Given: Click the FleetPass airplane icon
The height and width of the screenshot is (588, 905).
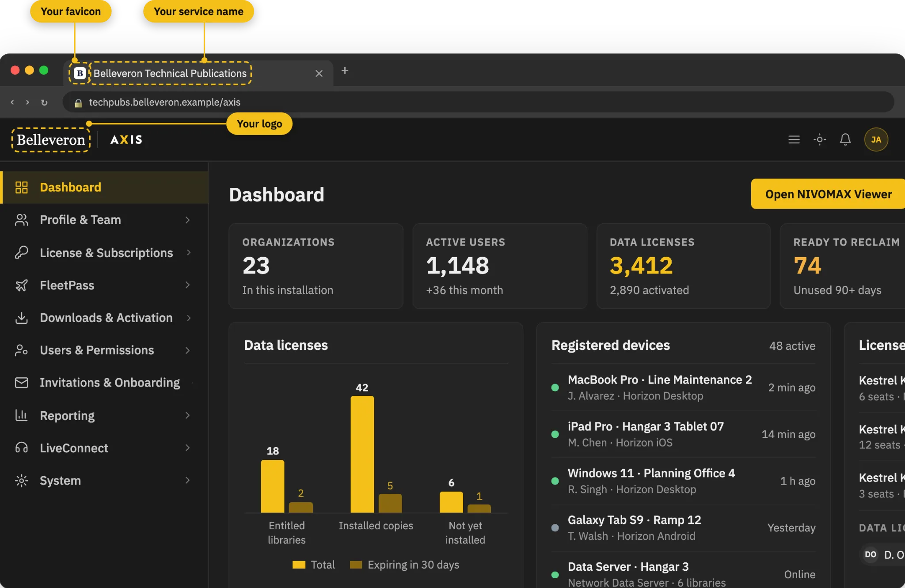Looking at the screenshot, I should [x=21, y=285].
